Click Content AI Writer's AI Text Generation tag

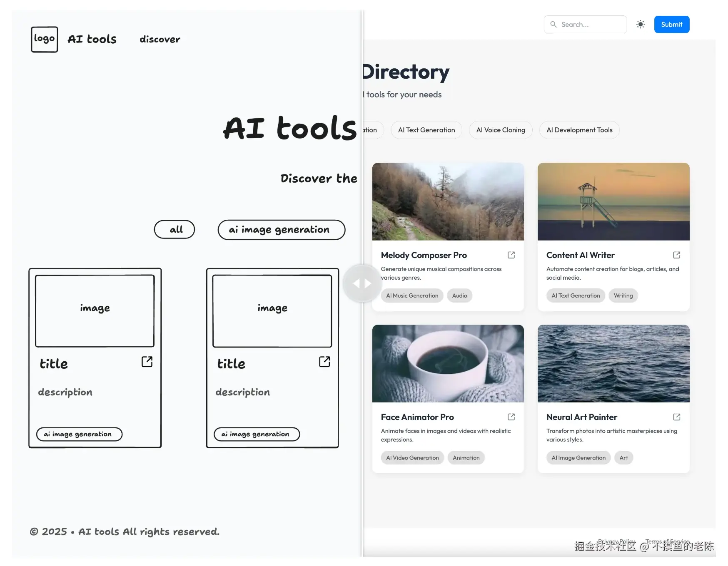point(576,295)
